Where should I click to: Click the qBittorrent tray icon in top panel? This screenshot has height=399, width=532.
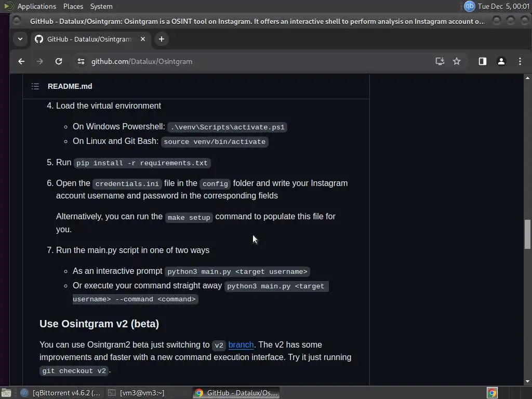click(469, 6)
